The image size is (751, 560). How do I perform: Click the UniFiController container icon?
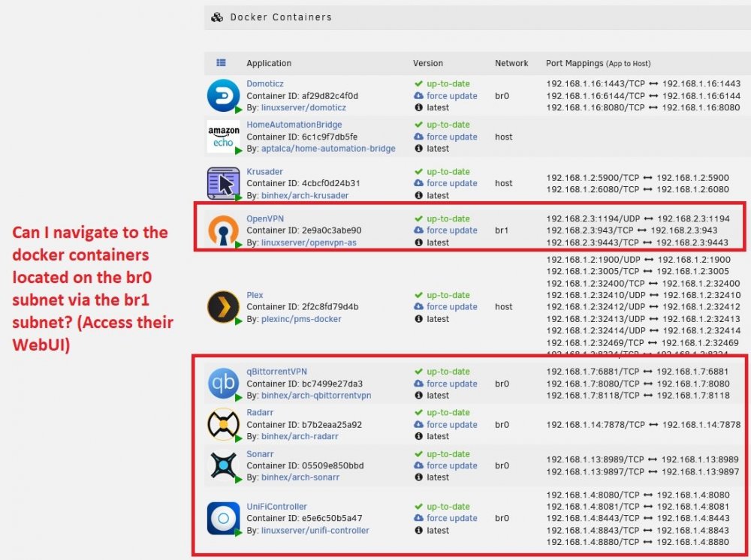[x=223, y=518]
